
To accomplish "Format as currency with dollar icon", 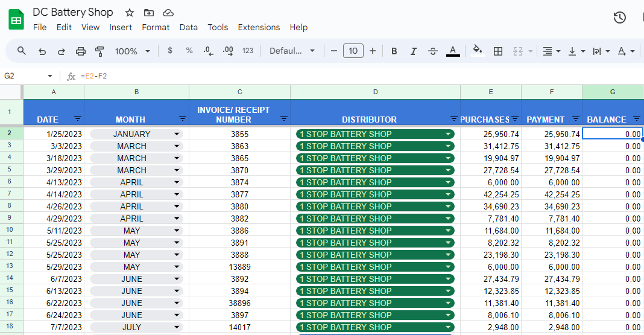I will (x=170, y=51).
